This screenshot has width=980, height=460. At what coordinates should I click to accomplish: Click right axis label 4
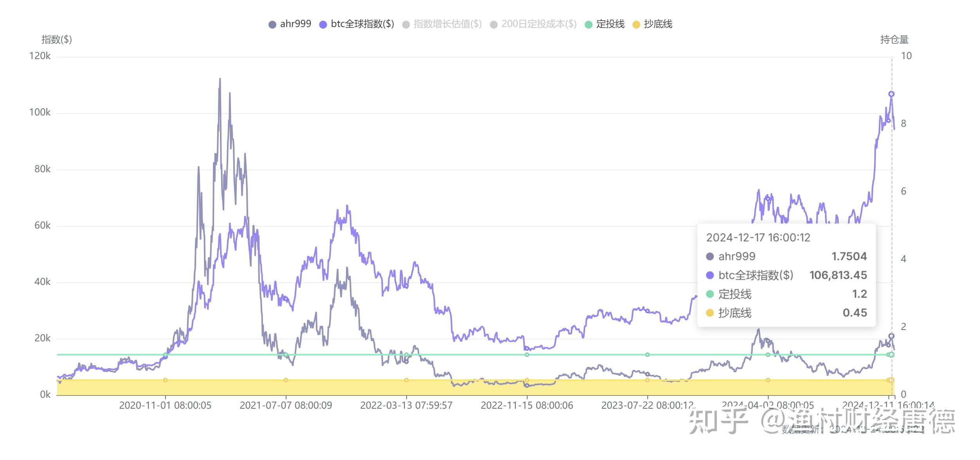[x=903, y=259]
